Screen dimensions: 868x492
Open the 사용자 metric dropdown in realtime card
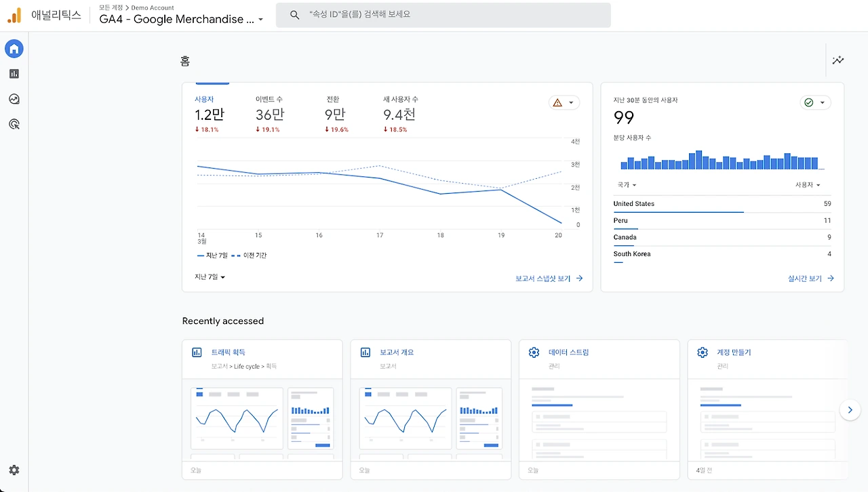[x=808, y=185]
